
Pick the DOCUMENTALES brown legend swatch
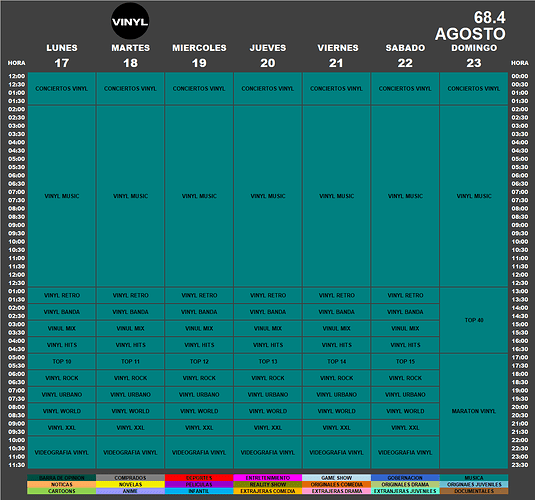point(474,491)
